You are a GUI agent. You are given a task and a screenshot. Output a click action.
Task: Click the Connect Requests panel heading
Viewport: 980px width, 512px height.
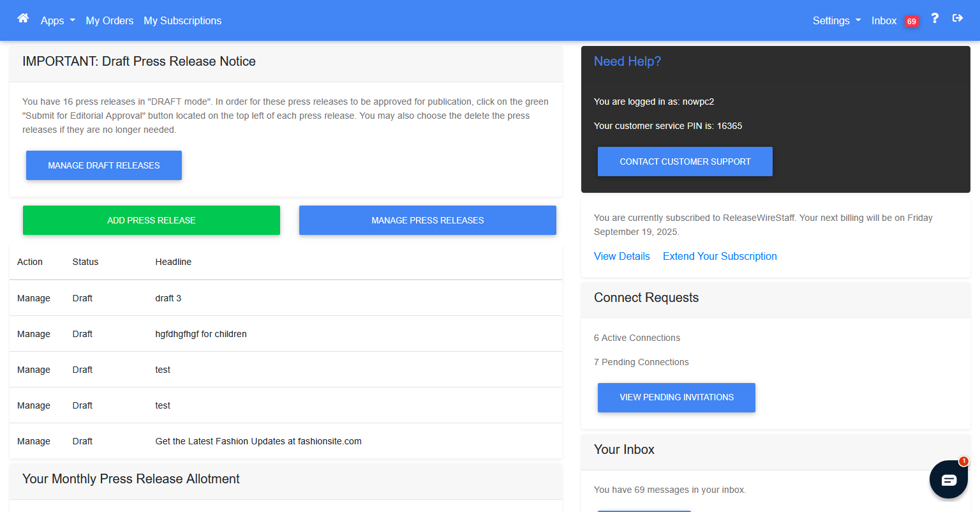point(646,297)
